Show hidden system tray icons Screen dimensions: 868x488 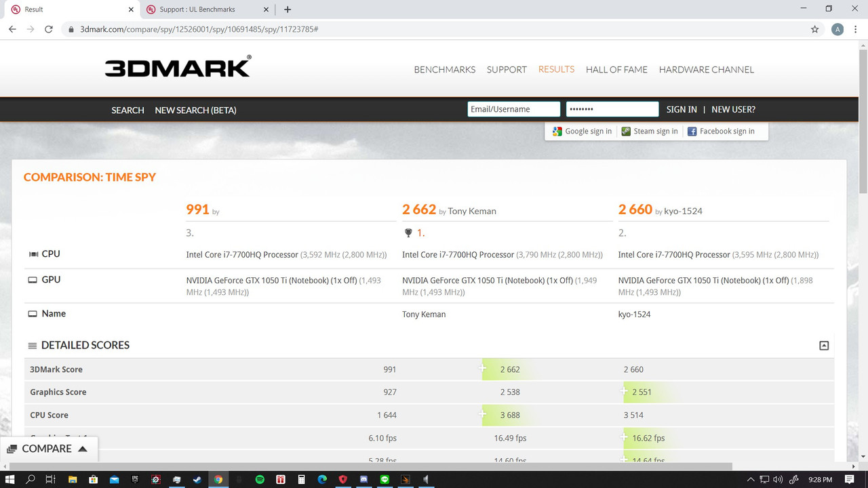click(x=751, y=479)
